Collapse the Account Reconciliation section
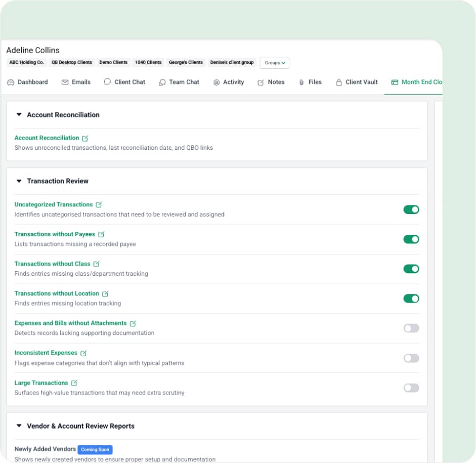Screen dimensions: 476x463 point(19,115)
